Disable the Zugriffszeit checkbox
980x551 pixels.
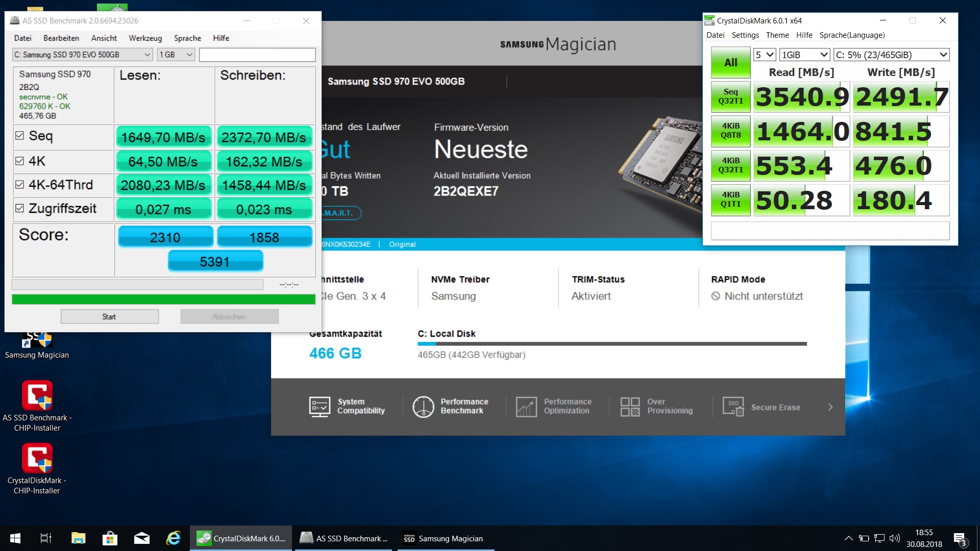(20, 208)
